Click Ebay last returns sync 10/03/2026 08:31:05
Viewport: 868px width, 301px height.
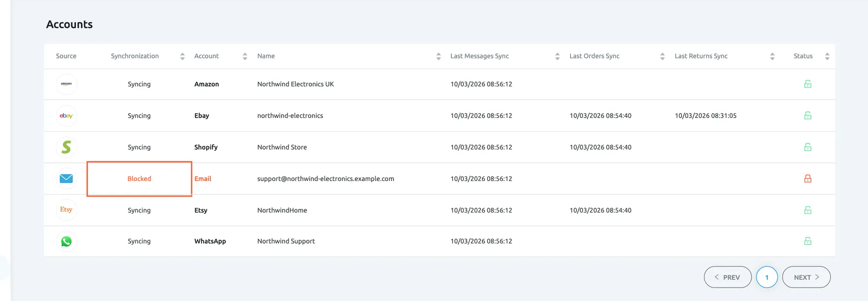(705, 116)
